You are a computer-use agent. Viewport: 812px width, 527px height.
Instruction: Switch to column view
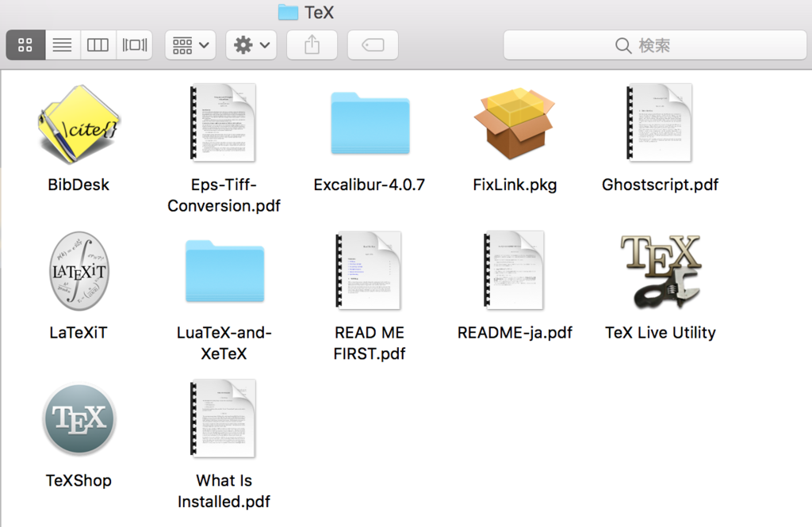98,45
